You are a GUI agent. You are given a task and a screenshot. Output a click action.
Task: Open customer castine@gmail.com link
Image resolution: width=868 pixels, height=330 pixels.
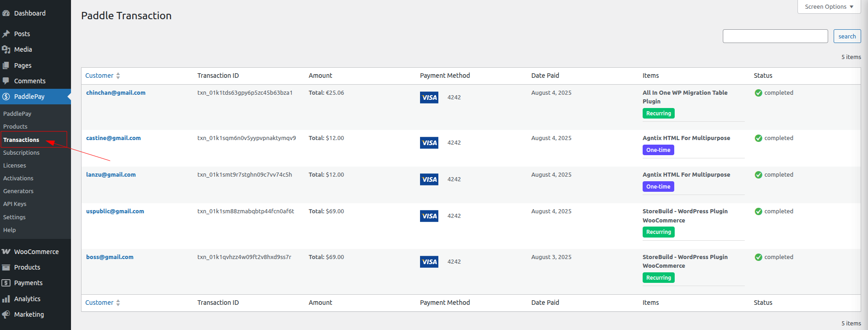tap(114, 138)
